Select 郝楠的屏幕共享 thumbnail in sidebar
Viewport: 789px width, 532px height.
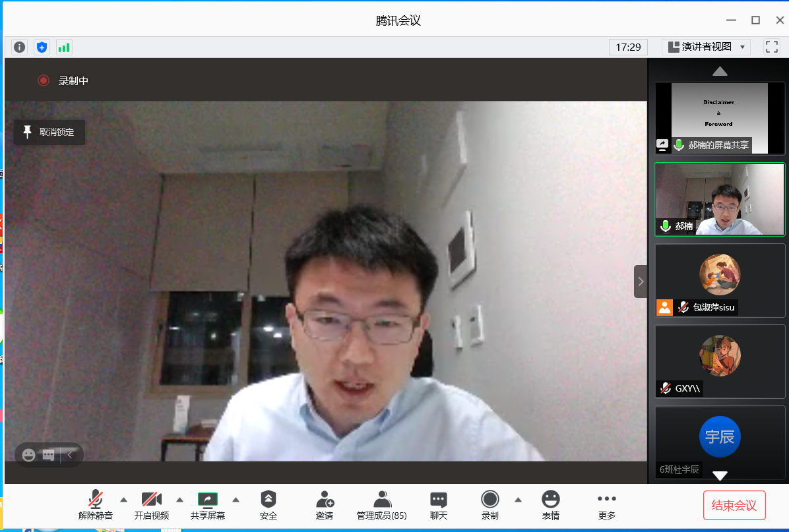click(719, 117)
